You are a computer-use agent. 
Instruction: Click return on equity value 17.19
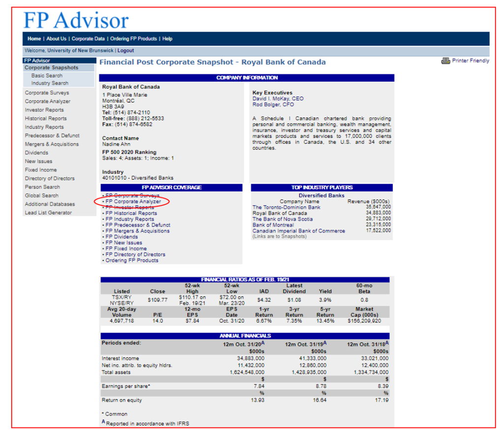click(x=382, y=400)
